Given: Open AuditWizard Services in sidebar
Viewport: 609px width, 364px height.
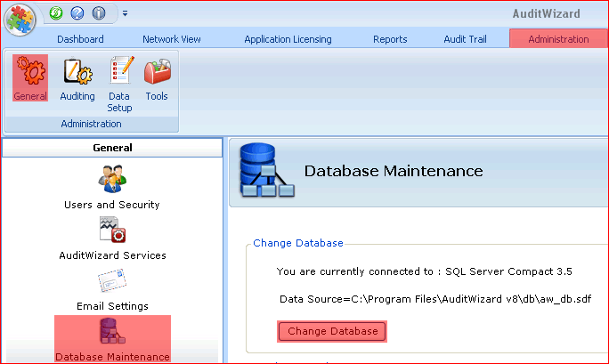Looking at the screenshot, I should 113,239.
